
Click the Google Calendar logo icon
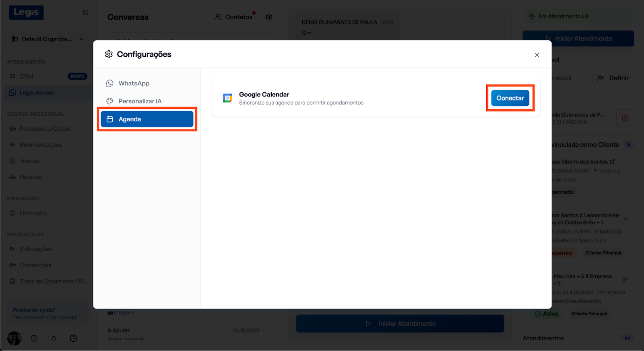(x=227, y=98)
